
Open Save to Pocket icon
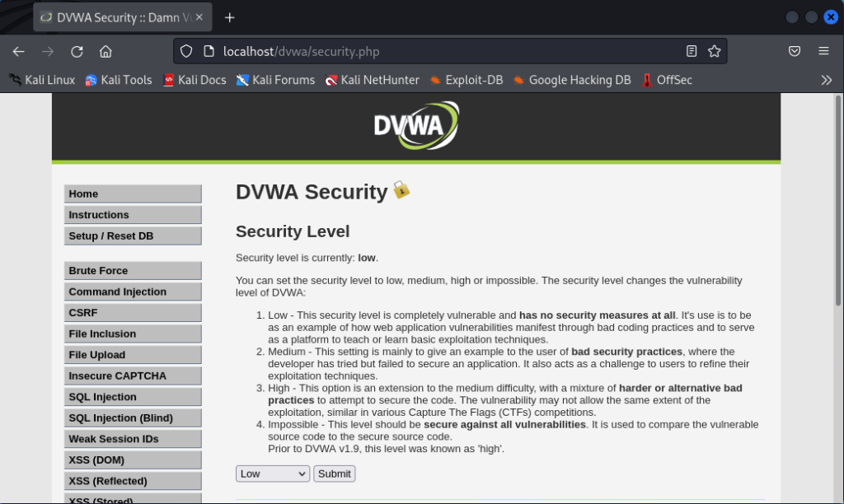795,51
